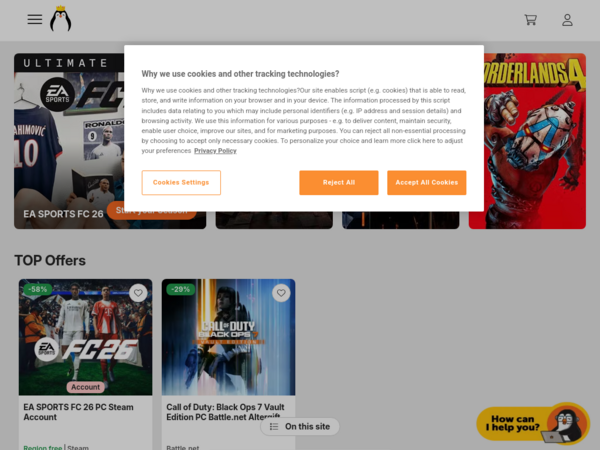Open Cookies Settings
The width and height of the screenshot is (600, 450).
(x=181, y=183)
